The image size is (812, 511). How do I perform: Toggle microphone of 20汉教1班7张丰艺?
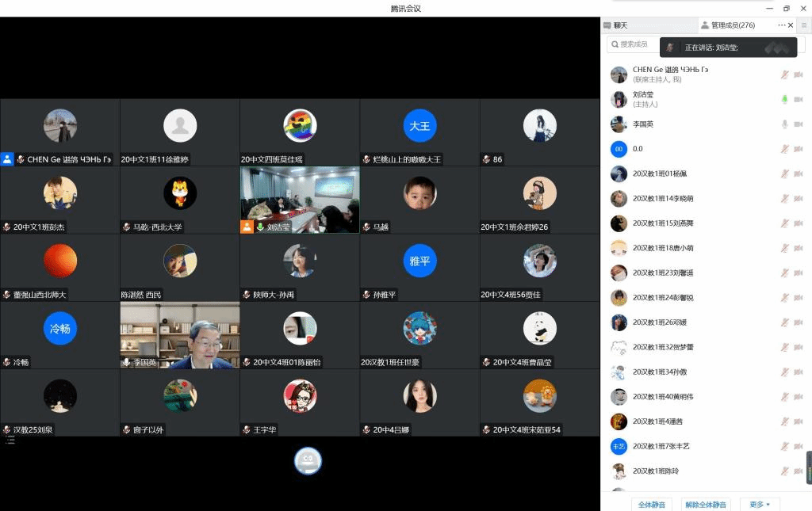(784, 446)
